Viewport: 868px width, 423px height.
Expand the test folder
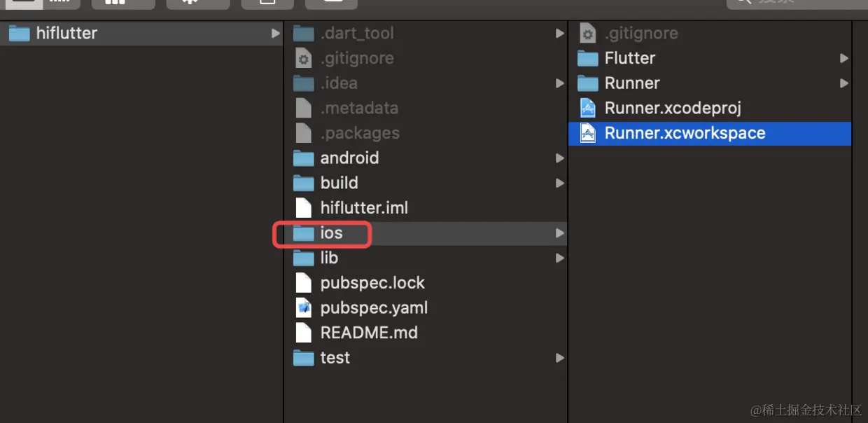(x=559, y=357)
